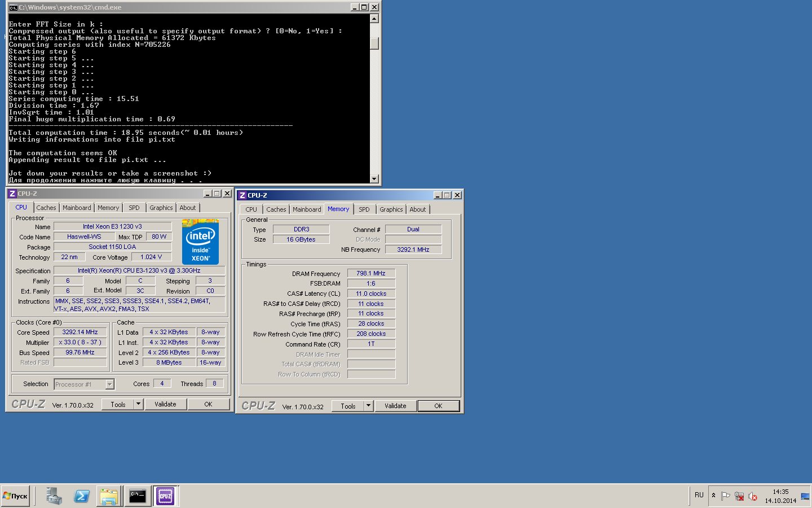Click RU language indicator in tray

tap(699, 495)
